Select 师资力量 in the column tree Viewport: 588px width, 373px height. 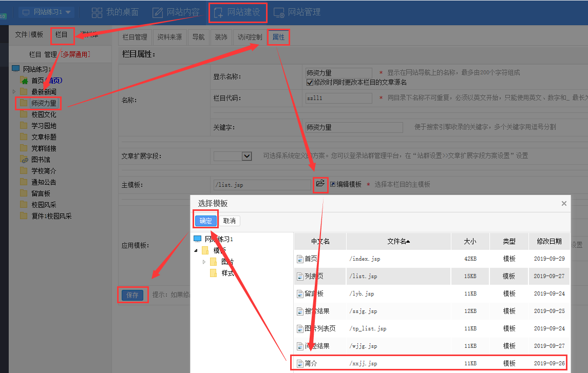tap(43, 103)
